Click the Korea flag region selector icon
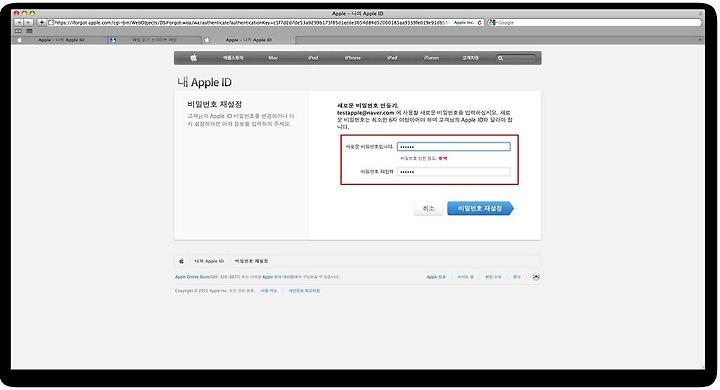 (x=536, y=277)
